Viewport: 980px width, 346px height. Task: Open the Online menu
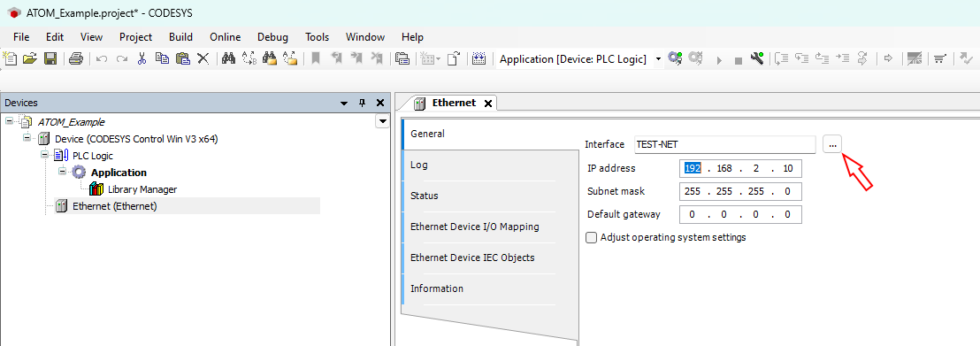(x=226, y=37)
